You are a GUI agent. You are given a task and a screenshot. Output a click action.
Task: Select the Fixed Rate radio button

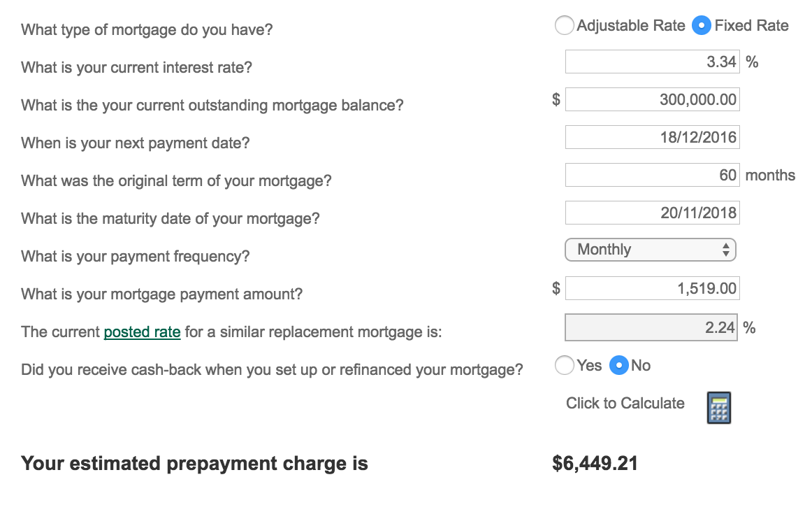[x=701, y=25]
